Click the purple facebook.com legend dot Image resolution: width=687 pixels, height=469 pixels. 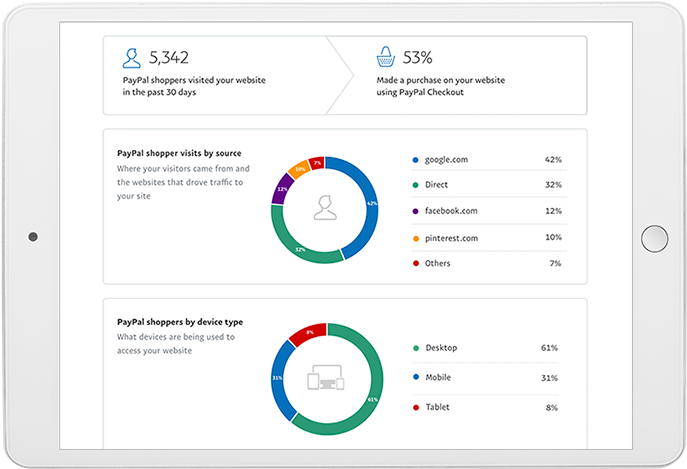(x=415, y=211)
